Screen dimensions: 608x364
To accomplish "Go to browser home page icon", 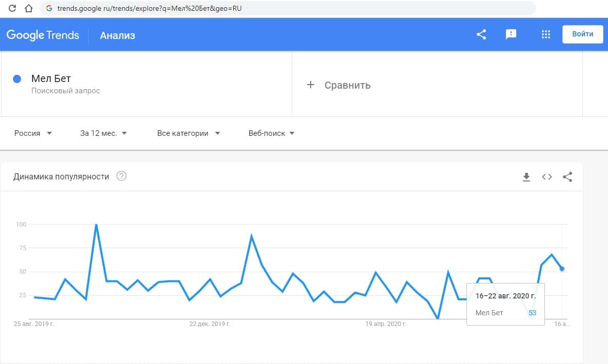I will click(x=29, y=8).
